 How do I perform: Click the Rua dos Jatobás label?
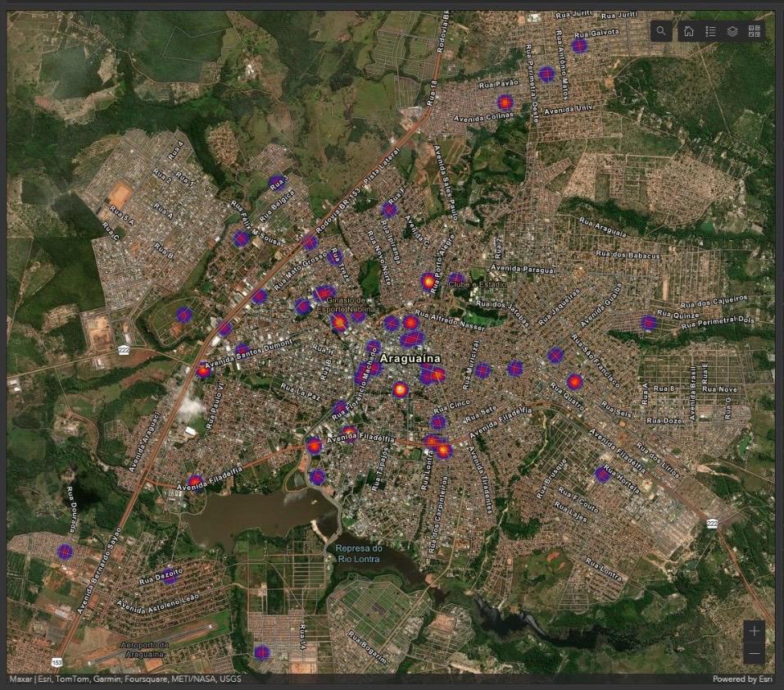[x=502, y=313]
